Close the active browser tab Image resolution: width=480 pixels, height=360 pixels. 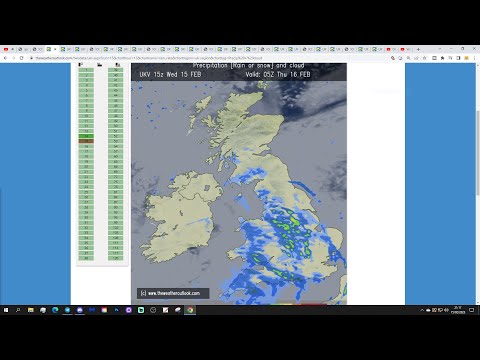[x=55, y=49]
